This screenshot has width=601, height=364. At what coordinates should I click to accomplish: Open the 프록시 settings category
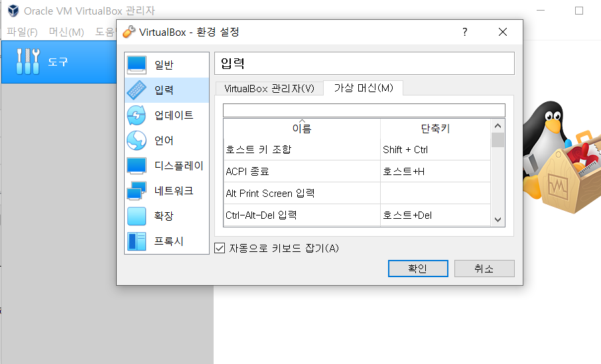click(167, 241)
